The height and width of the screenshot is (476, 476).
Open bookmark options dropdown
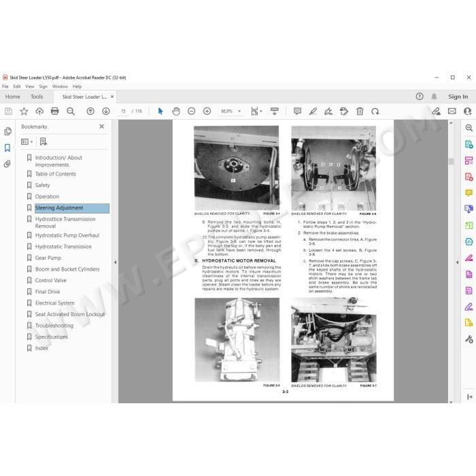click(x=27, y=141)
